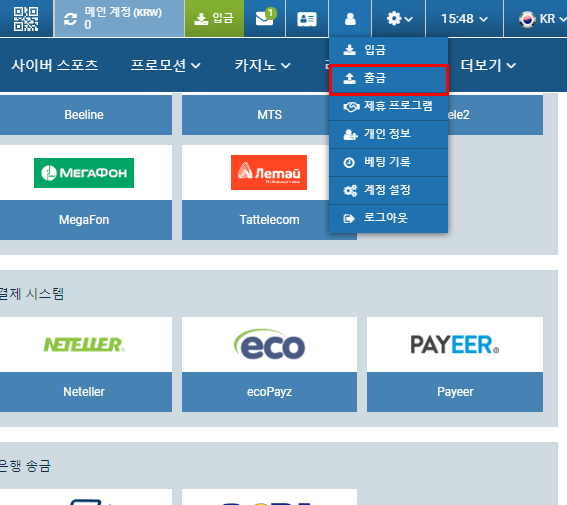Select the MegaFon label button
The height and width of the screenshot is (505, 567).
point(84,220)
